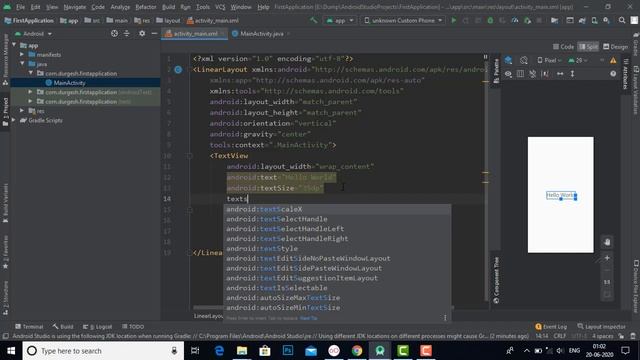Open the profiler gauge icon in toolbar

point(515,20)
